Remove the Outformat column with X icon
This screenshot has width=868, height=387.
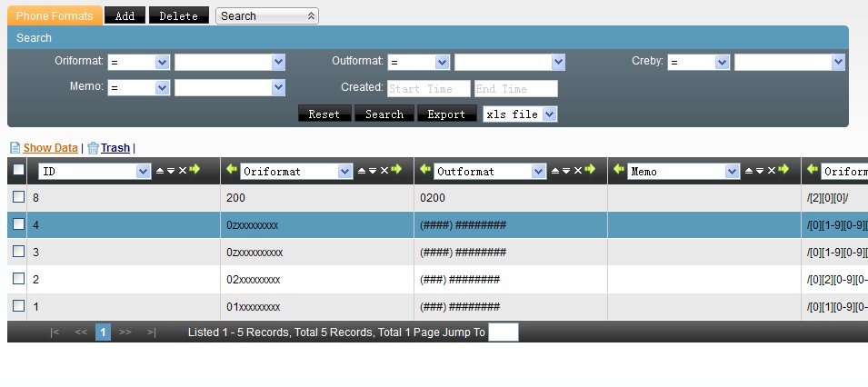tap(578, 171)
